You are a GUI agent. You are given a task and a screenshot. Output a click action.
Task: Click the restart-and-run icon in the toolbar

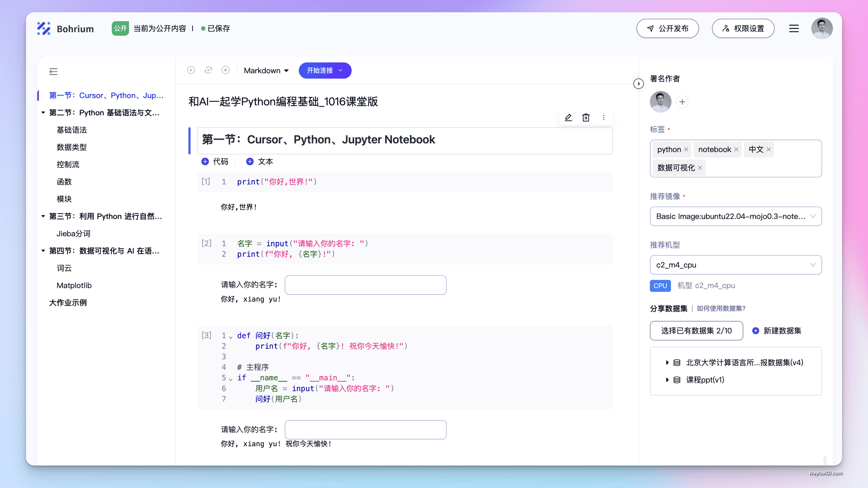(x=208, y=70)
